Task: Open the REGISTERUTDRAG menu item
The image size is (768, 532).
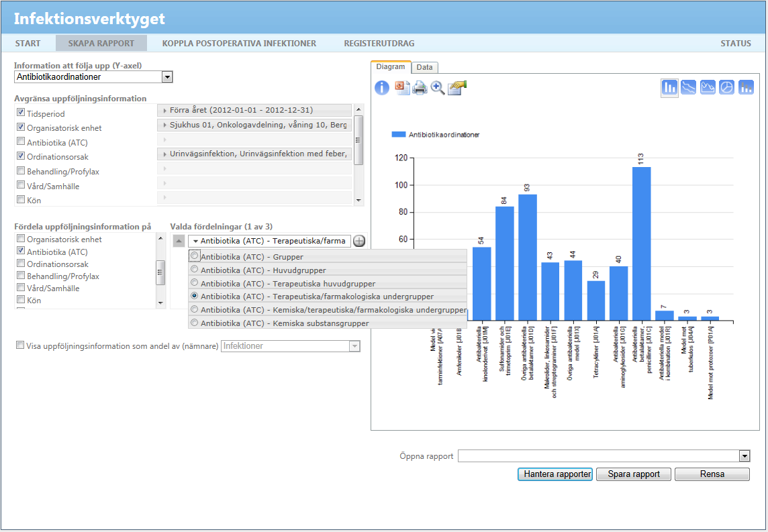Action: [379, 43]
